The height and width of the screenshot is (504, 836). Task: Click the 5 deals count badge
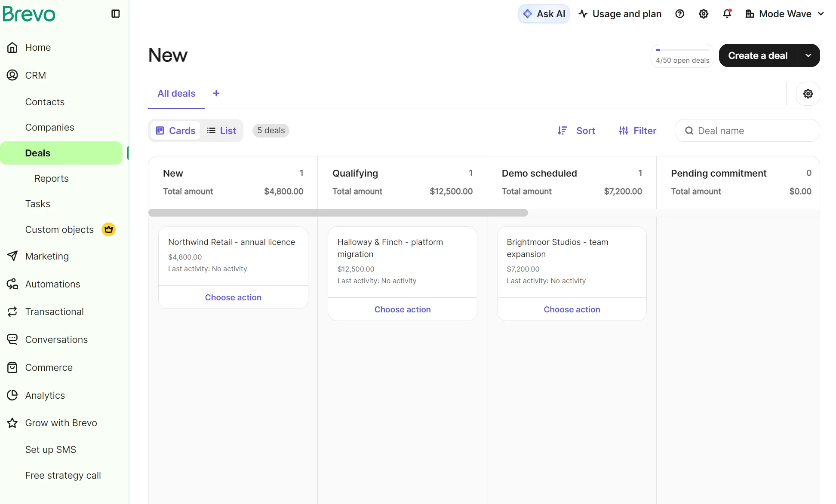(271, 131)
